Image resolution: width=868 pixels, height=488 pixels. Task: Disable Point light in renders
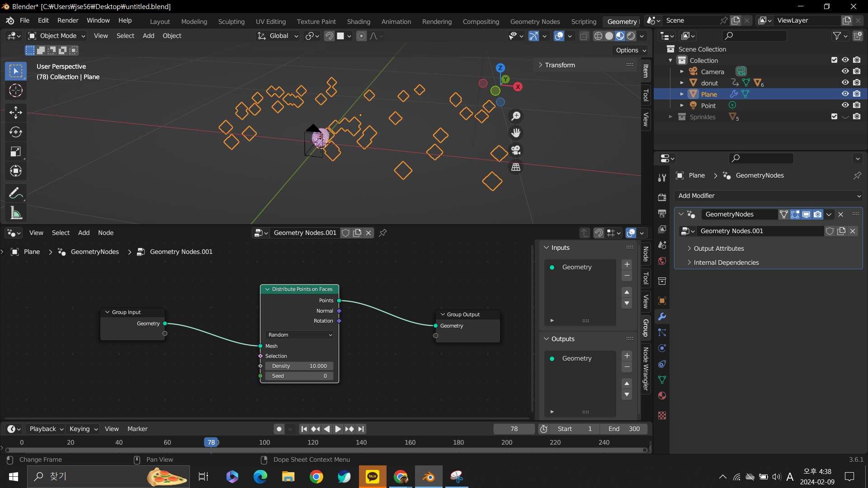[x=857, y=105]
